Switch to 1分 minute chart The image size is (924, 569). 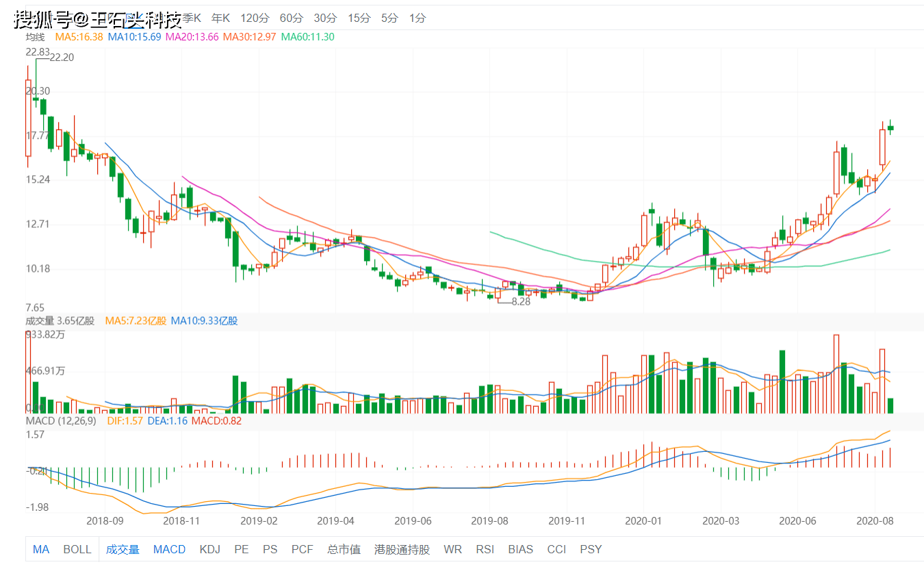(417, 18)
